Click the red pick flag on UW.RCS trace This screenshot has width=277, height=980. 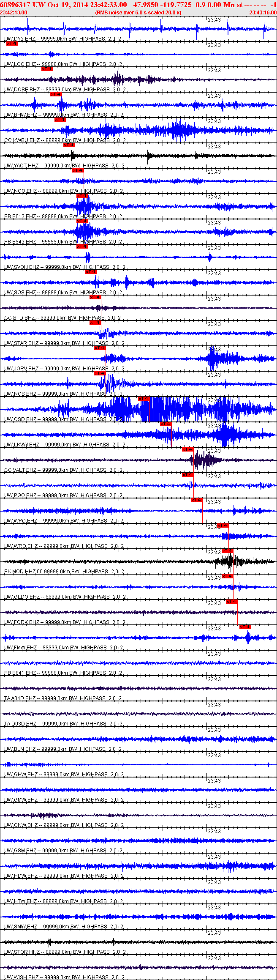[100, 373]
